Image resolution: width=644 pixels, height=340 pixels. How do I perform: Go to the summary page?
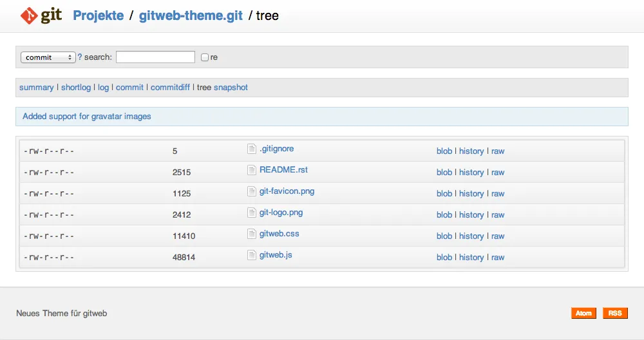point(37,88)
